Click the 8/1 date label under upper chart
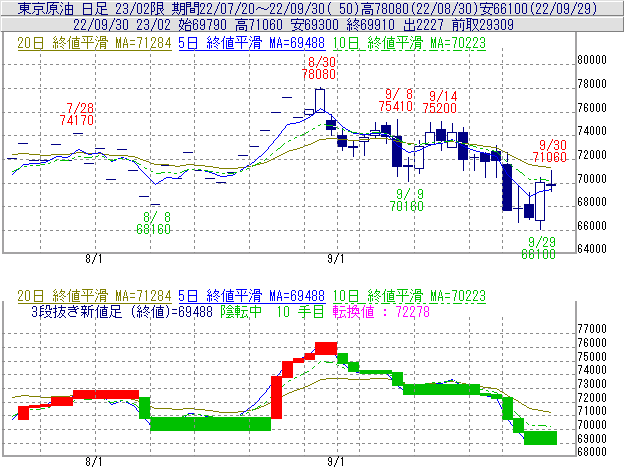 (94, 259)
